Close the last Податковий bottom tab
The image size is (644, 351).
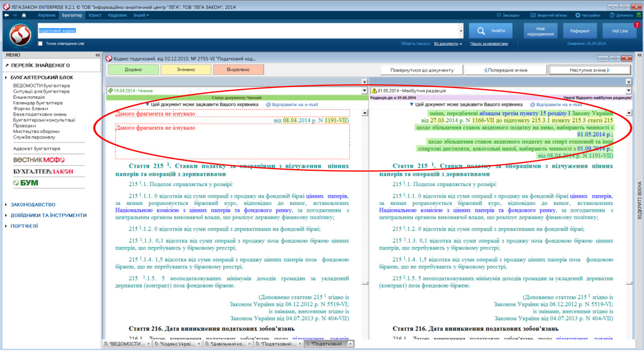351,343
